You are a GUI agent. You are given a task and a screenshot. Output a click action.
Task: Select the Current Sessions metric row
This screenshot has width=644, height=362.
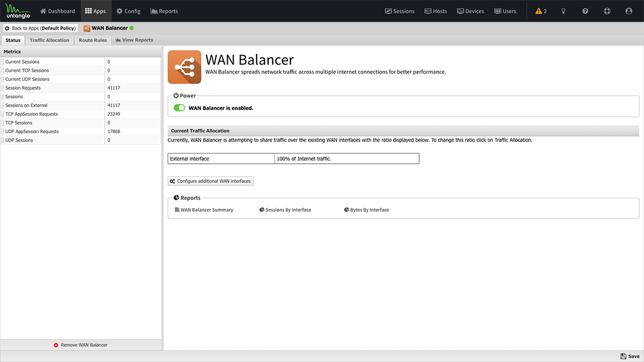point(81,61)
